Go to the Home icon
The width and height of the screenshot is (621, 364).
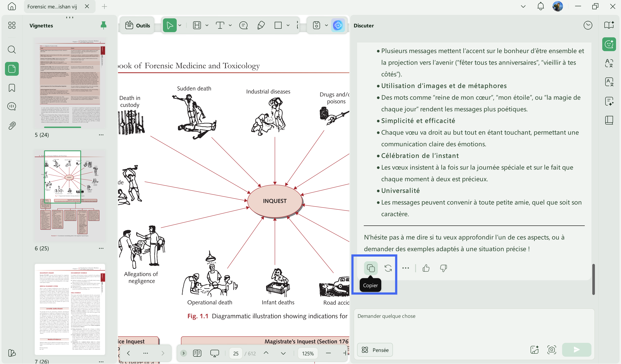pyautogui.click(x=12, y=6)
